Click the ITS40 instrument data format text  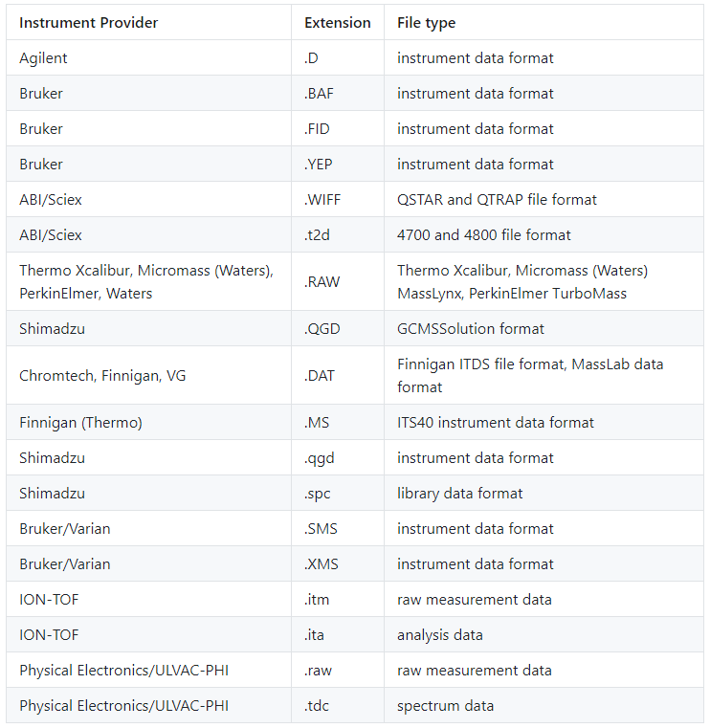click(495, 422)
